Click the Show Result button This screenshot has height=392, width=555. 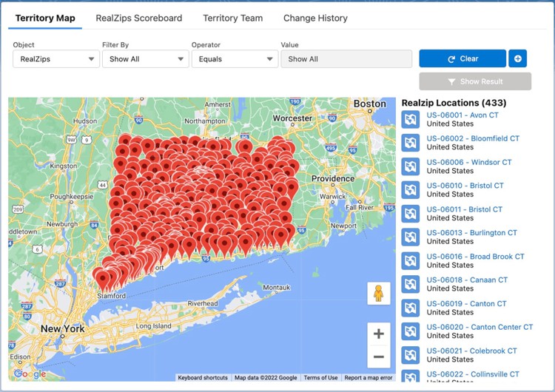pyautogui.click(x=474, y=81)
